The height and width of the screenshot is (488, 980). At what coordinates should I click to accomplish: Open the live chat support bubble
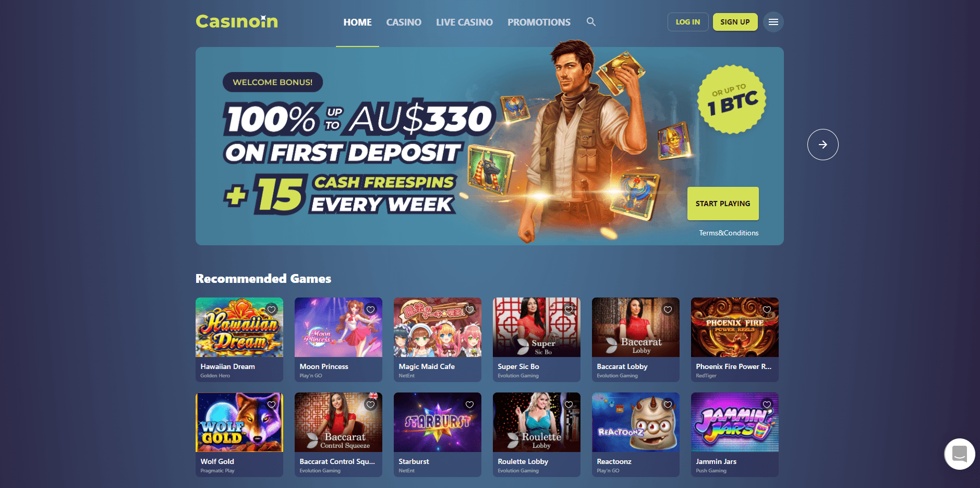pyautogui.click(x=960, y=454)
